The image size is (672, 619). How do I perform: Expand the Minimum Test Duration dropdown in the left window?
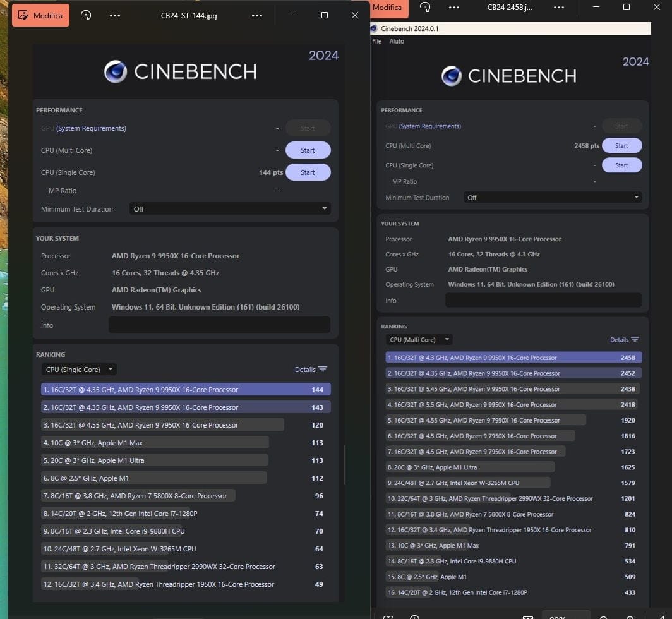[x=230, y=209]
